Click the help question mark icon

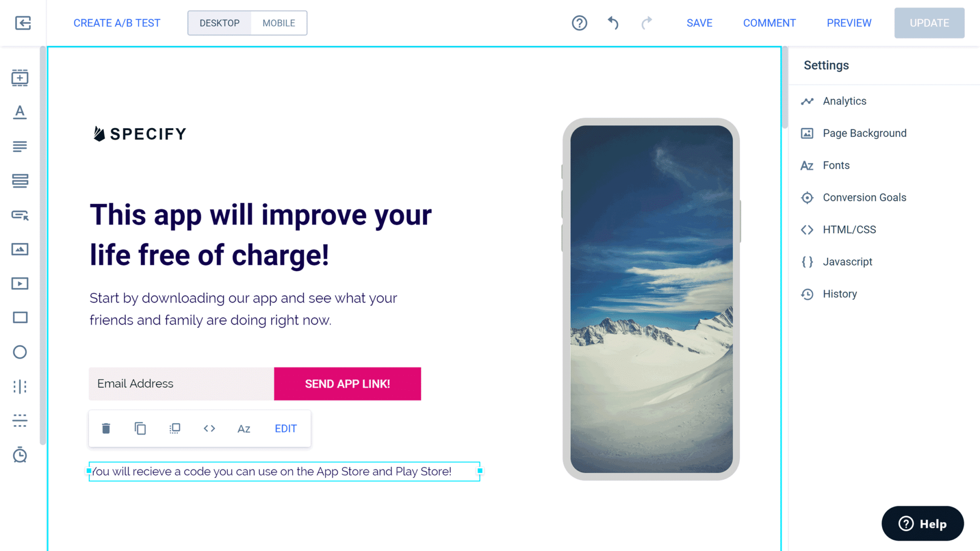click(x=579, y=23)
